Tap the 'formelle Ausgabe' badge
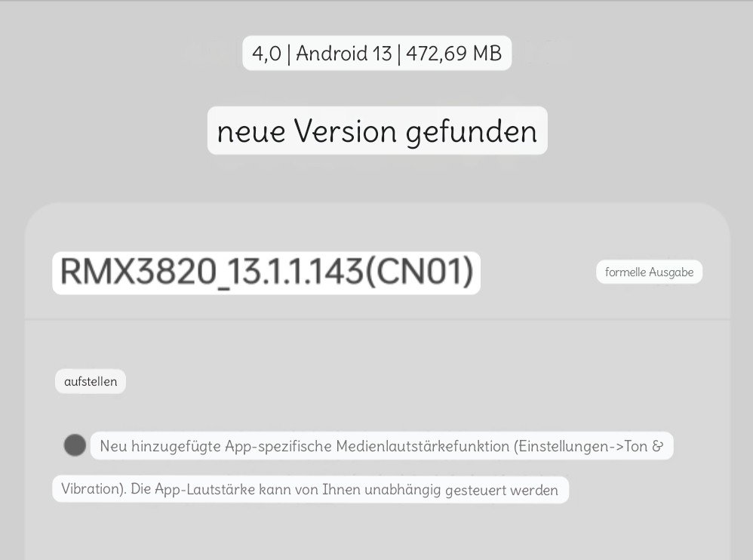 point(650,272)
